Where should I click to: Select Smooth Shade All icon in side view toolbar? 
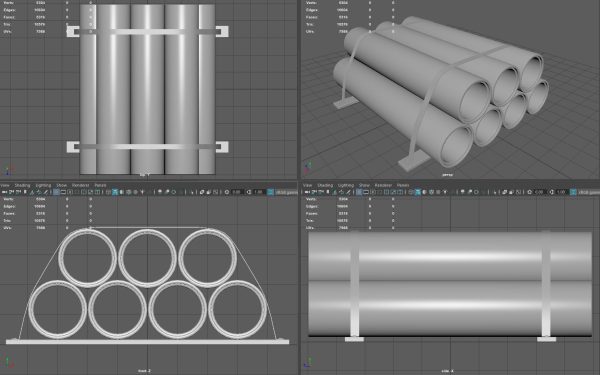click(x=418, y=192)
